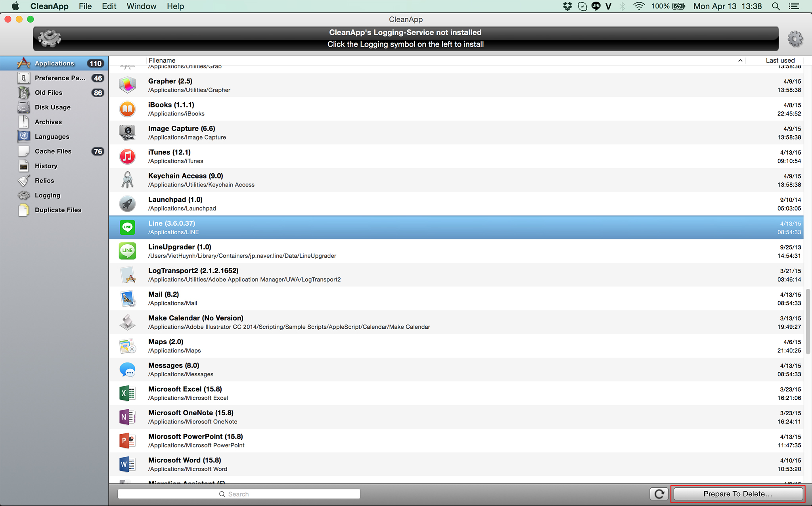Click the Microsoft Excel icon
Viewport: 812px width, 506px height.
coord(127,393)
